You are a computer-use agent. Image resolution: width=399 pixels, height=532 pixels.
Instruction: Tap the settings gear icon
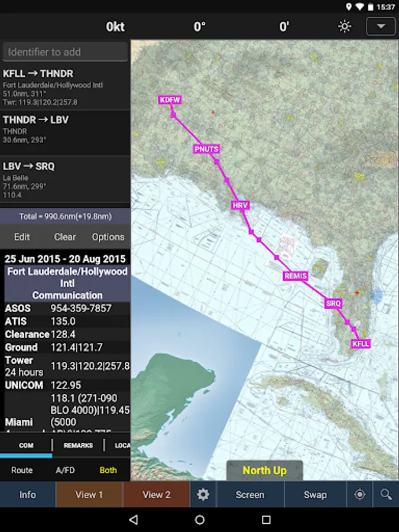click(203, 494)
